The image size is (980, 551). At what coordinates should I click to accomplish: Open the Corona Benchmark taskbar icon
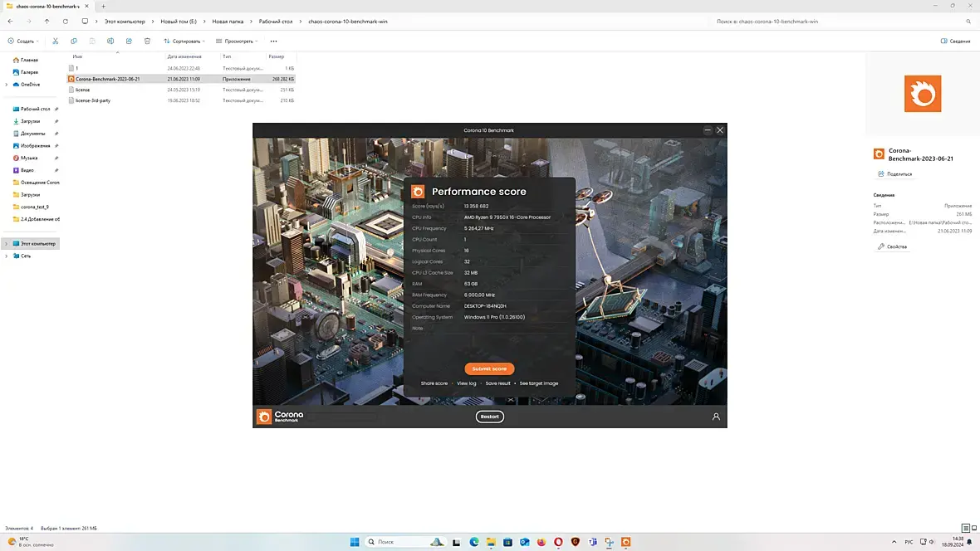pyautogui.click(x=625, y=542)
